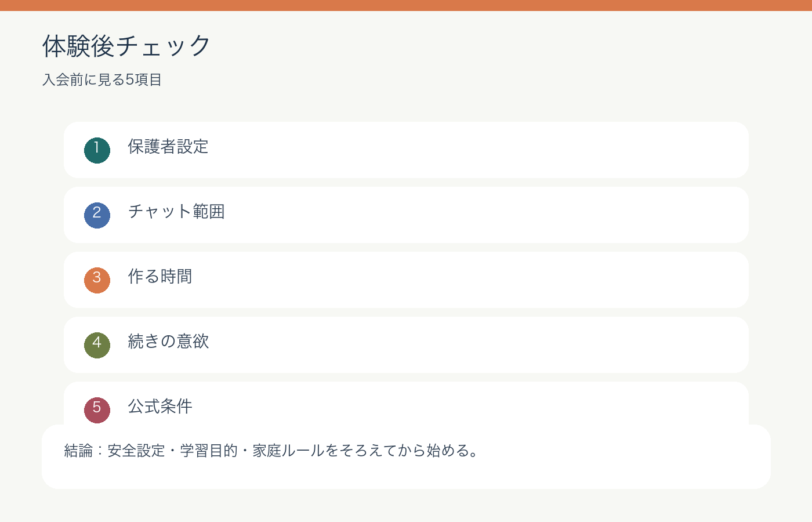Select the チャット範囲 item text
Screen dimensions: 812x522
(176, 212)
